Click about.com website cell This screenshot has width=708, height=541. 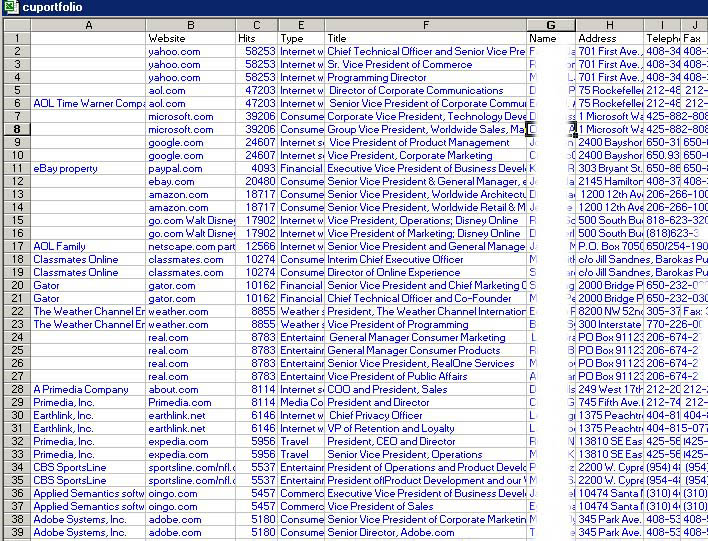click(191, 389)
